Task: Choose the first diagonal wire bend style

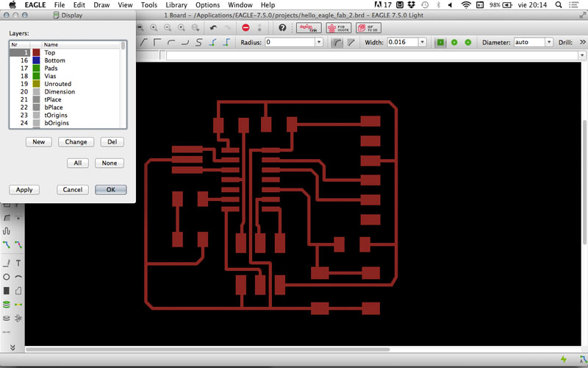Action: (x=143, y=43)
